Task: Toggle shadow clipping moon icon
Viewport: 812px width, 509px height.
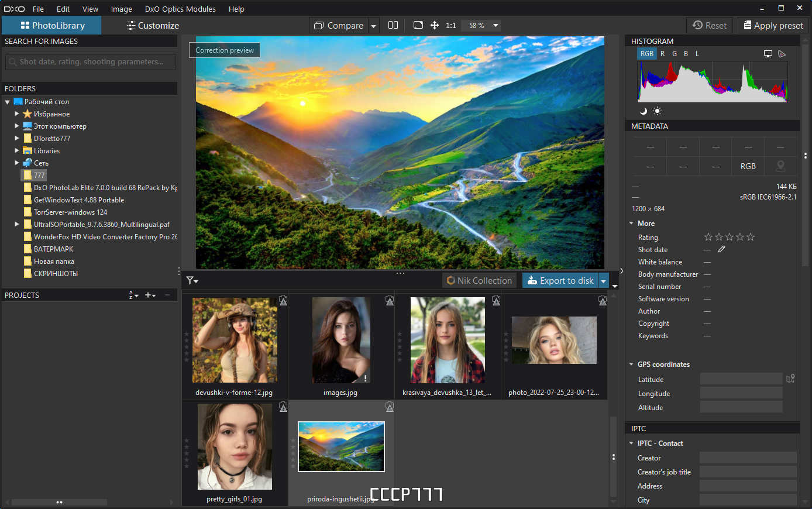Action: pyautogui.click(x=644, y=111)
